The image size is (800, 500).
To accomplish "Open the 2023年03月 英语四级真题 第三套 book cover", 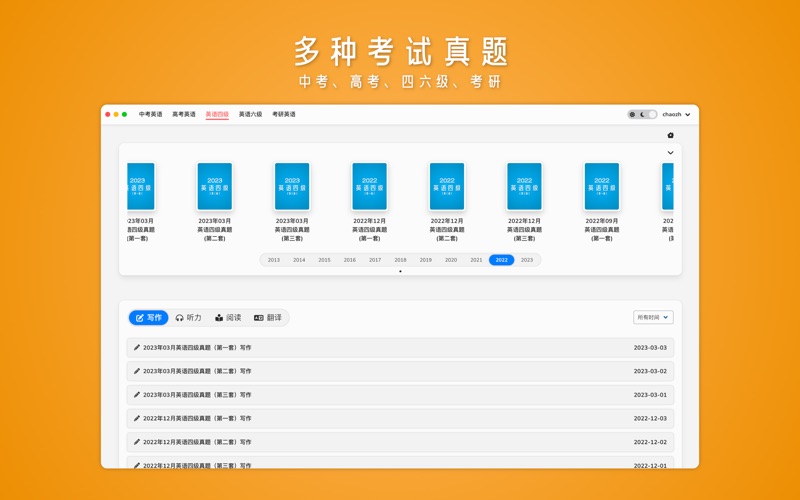I will (292, 187).
